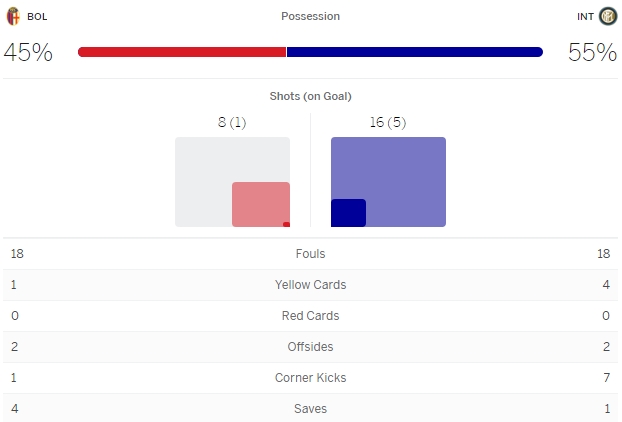Select the Saves stat row label
622x422 pixels.
pyautogui.click(x=311, y=409)
